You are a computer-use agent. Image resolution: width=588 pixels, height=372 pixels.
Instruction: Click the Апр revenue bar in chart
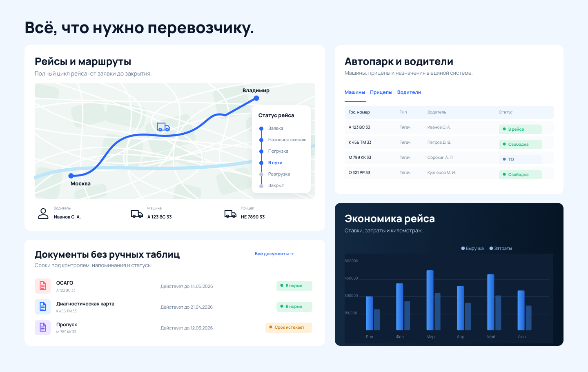point(460,308)
